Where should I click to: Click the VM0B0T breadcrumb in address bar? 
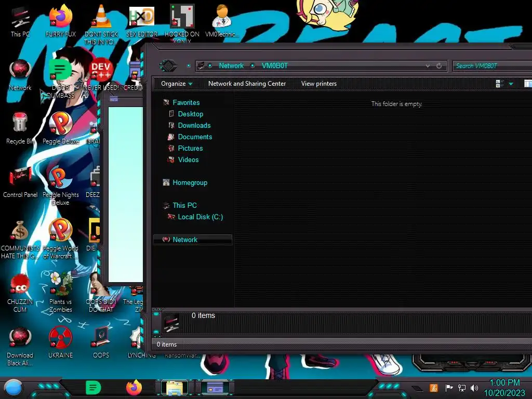[274, 66]
